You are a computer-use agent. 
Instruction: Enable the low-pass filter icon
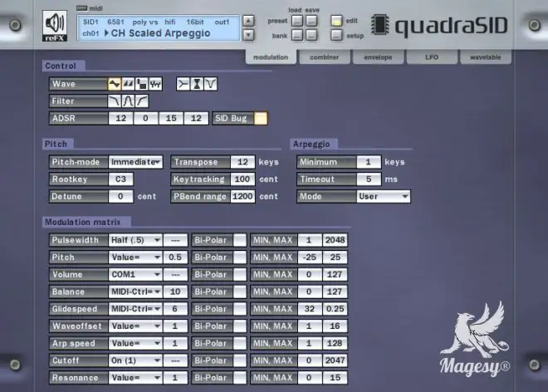(115, 101)
